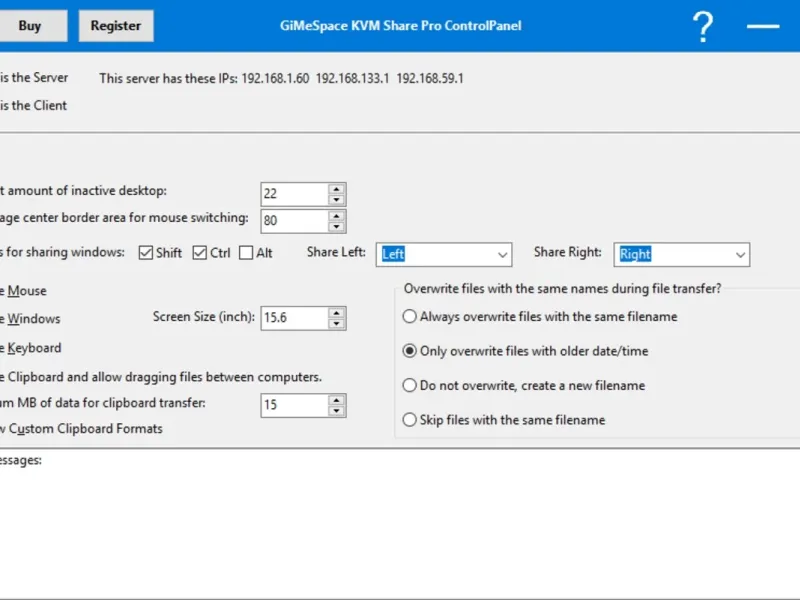Select the 'is the Client' option

tap(33, 106)
